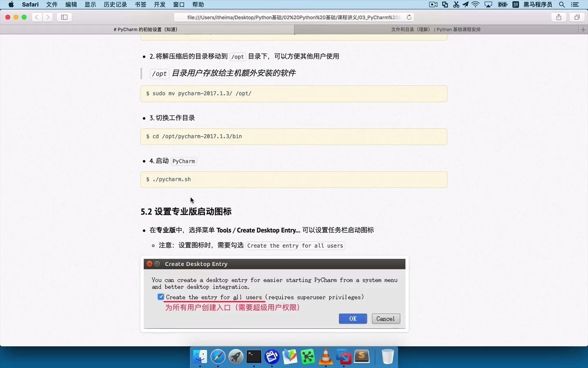Show the Safari sidebar

64,17
